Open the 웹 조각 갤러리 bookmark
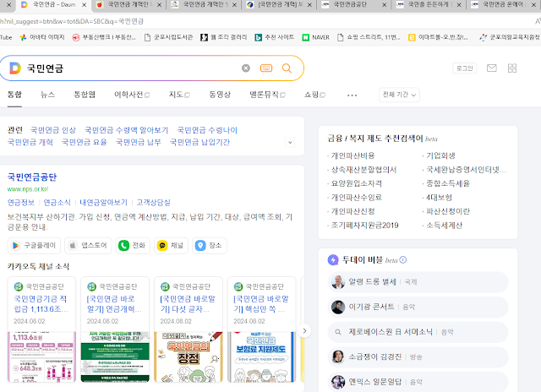 (x=223, y=37)
